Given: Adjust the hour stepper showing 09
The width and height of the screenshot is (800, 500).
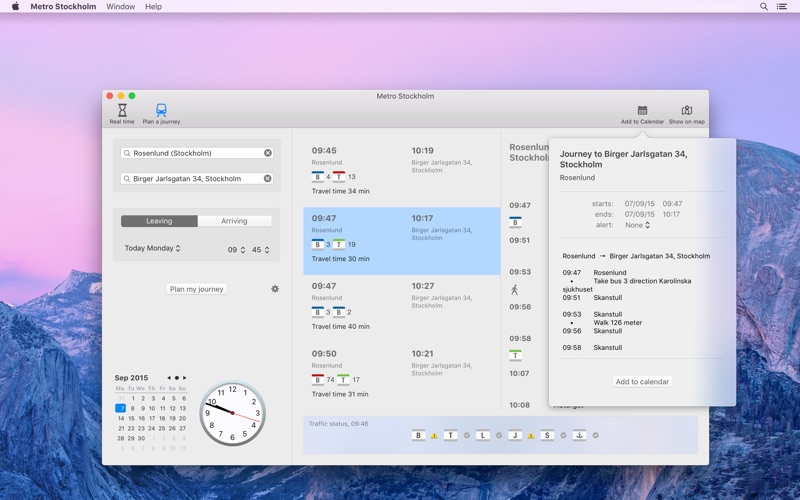Looking at the screenshot, I should coord(243,250).
